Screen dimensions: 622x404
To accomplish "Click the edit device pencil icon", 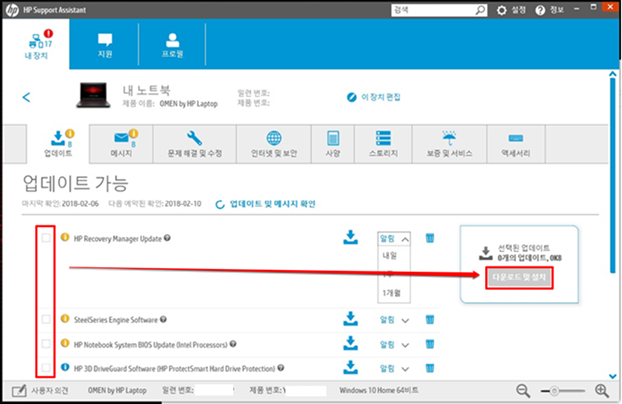I will [351, 97].
